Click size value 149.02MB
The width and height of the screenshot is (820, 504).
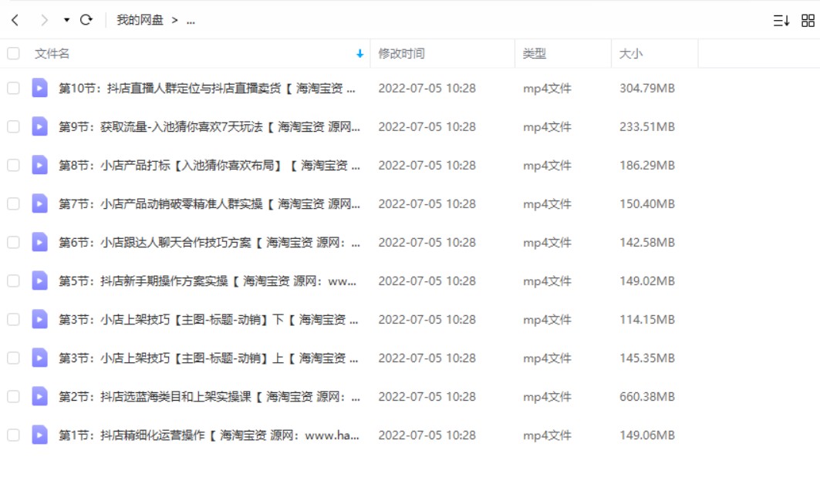(x=647, y=281)
